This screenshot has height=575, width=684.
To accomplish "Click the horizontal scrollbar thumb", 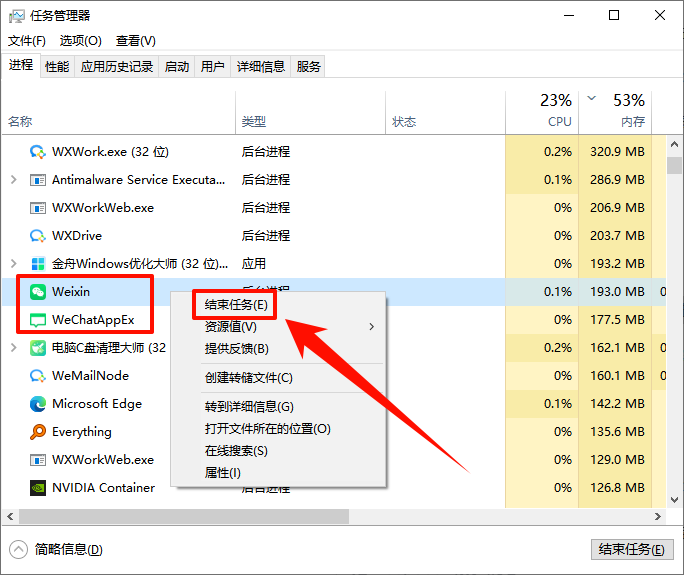I will (184, 517).
